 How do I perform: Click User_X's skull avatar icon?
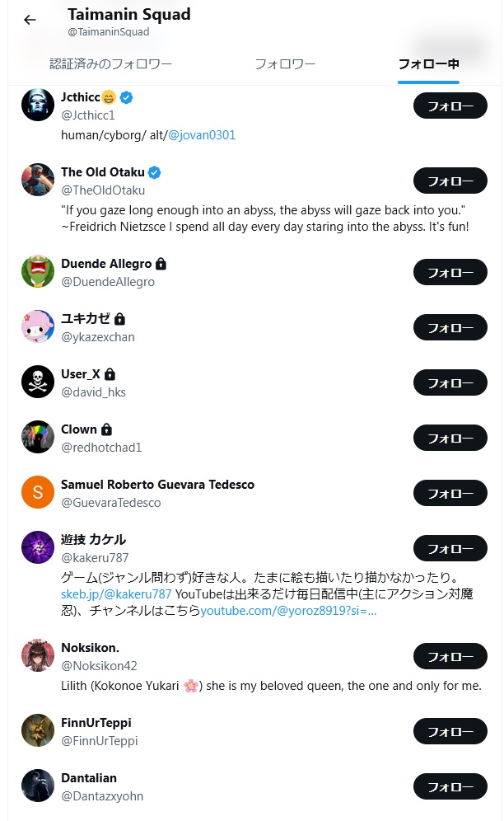point(38,382)
